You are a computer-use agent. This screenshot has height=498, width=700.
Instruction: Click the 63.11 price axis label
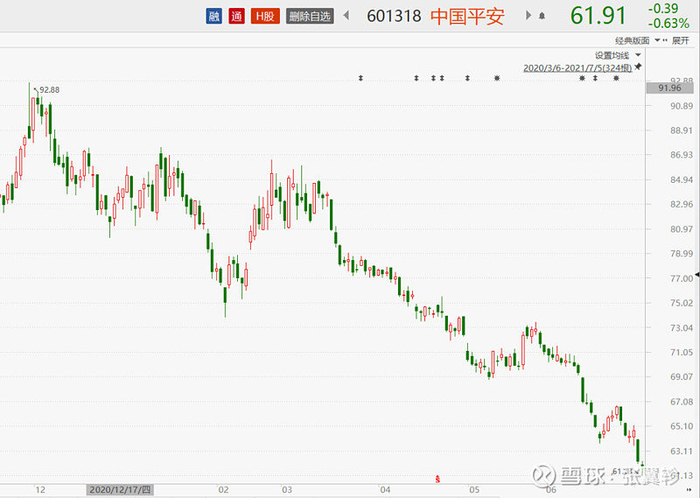click(x=681, y=451)
